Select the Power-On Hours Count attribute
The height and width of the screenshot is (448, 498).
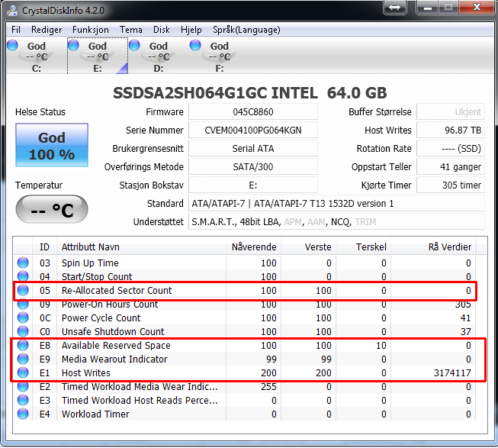(110, 304)
